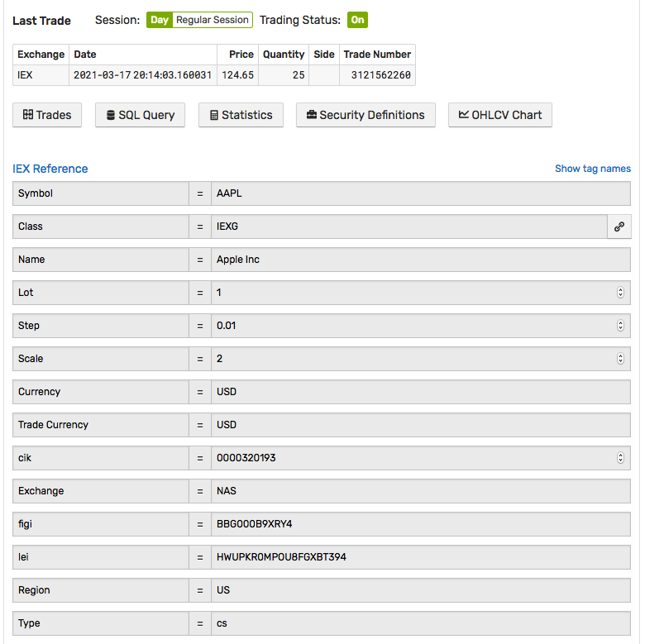Click the Region field containing US
Image resolution: width=645 pixels, height=644 pixels.
click(421, 590)
